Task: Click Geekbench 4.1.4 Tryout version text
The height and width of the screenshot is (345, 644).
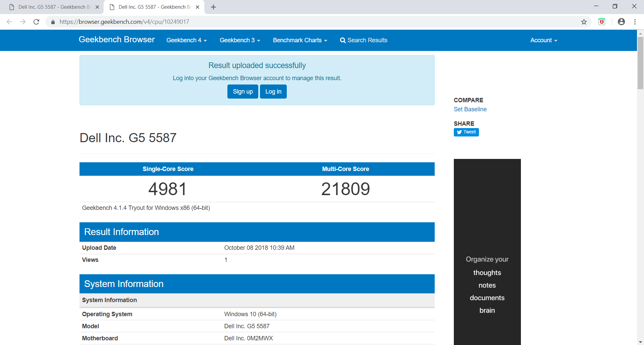Action: click(x=146, y=208)
